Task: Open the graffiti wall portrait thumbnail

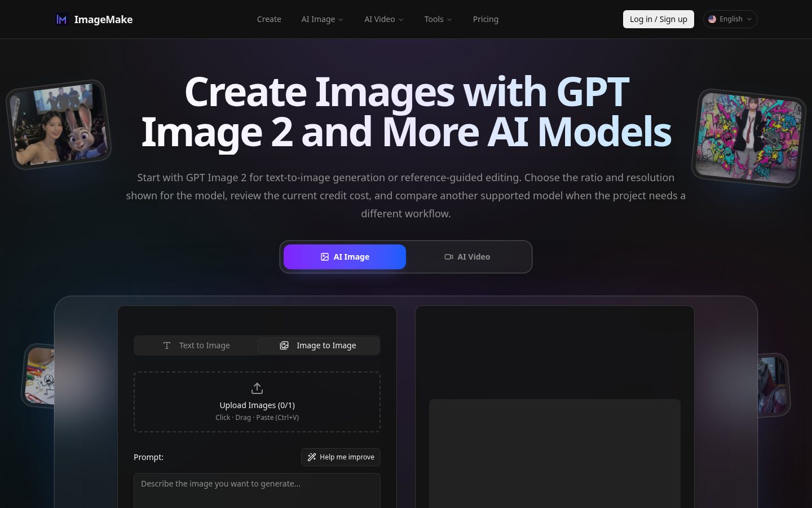Action: (x=749, y=138)
